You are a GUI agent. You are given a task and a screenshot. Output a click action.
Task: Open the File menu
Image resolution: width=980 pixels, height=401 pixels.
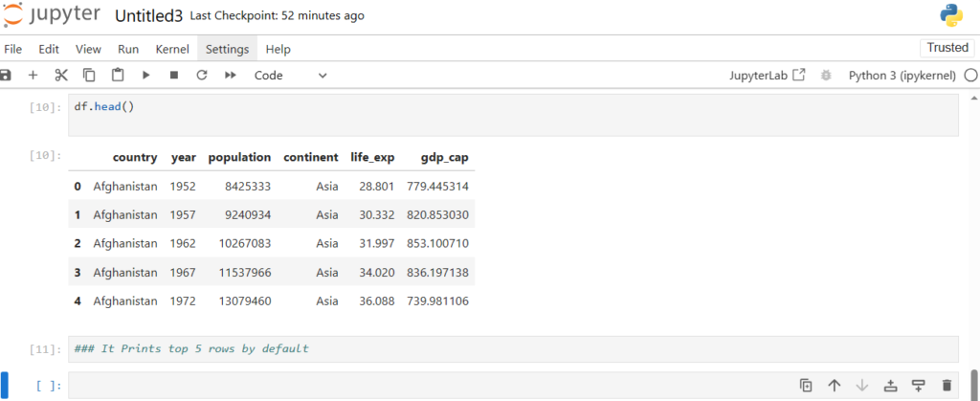click(x=14, y=49)
